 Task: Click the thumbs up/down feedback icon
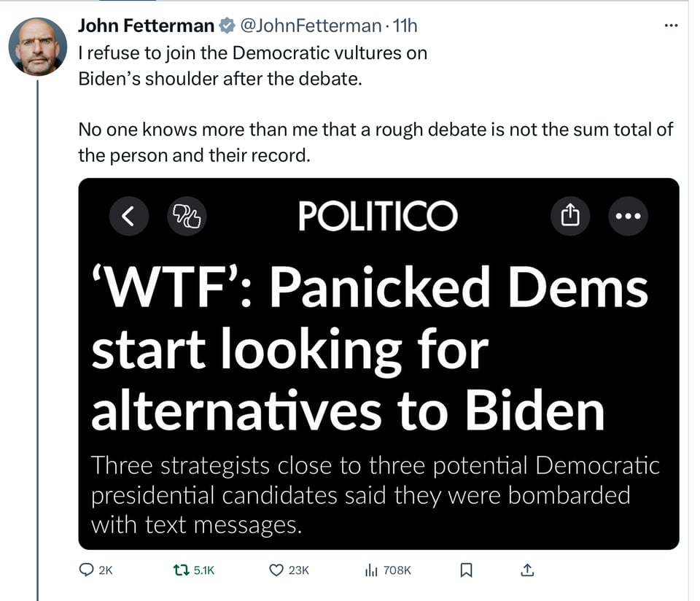[187, 216]
